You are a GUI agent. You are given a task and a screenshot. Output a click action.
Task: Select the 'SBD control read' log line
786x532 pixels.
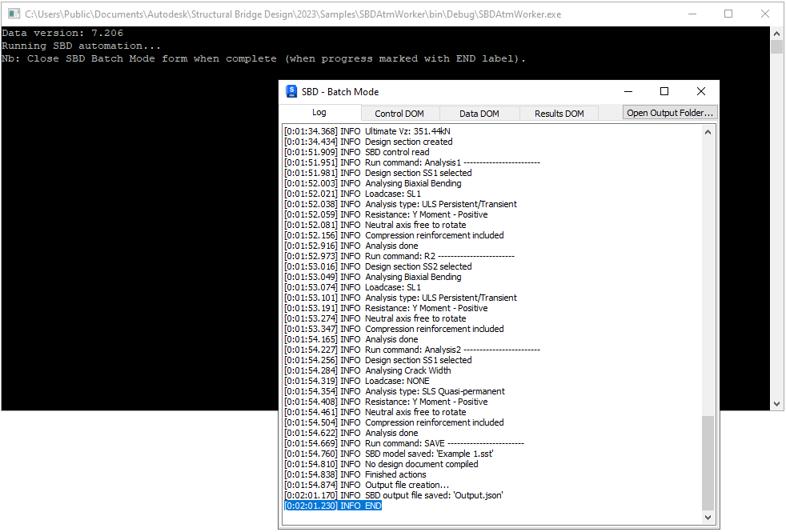(357, 152)
